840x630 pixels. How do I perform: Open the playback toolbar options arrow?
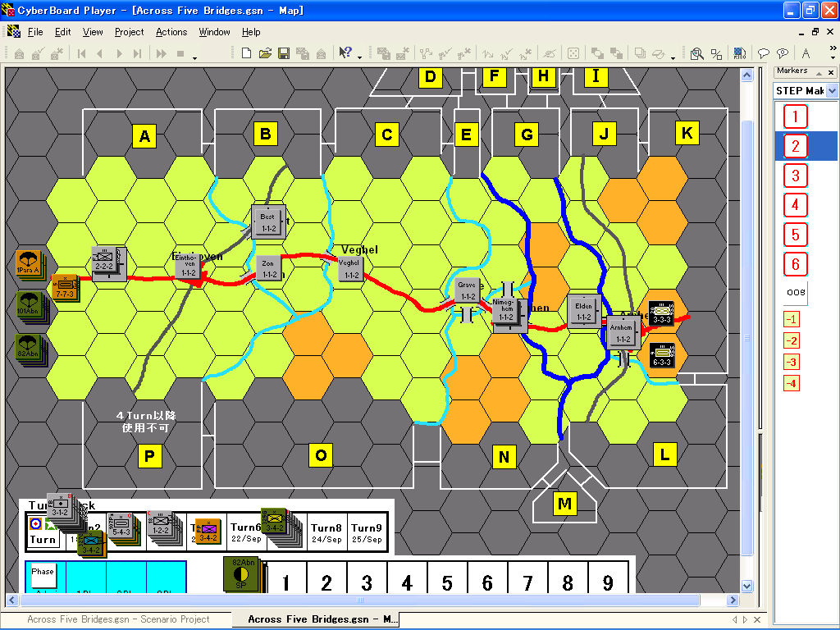pos(194,58)
